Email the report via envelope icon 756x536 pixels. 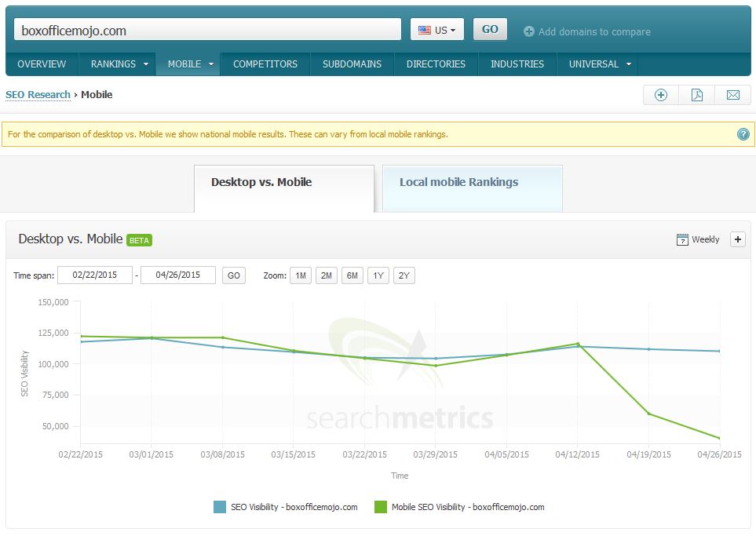pyautogui.click(x=732, y=95)
